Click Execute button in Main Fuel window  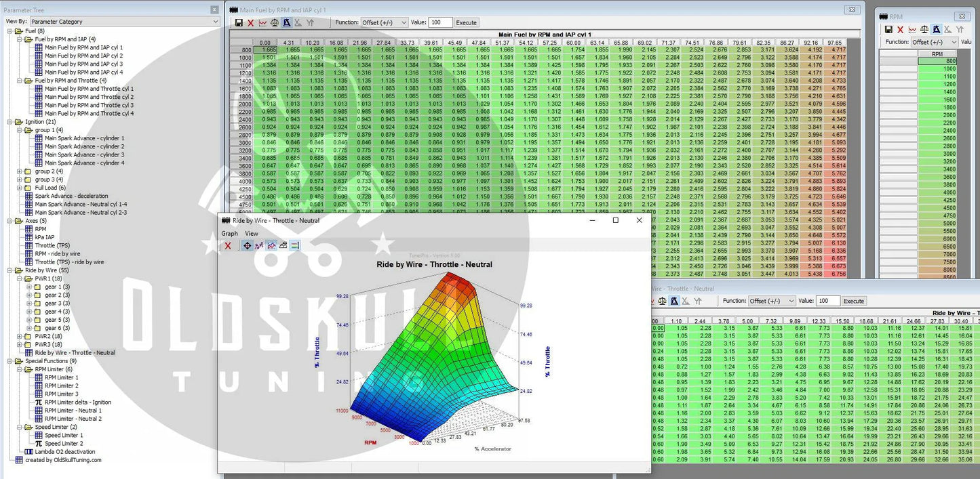pos(466,22)
